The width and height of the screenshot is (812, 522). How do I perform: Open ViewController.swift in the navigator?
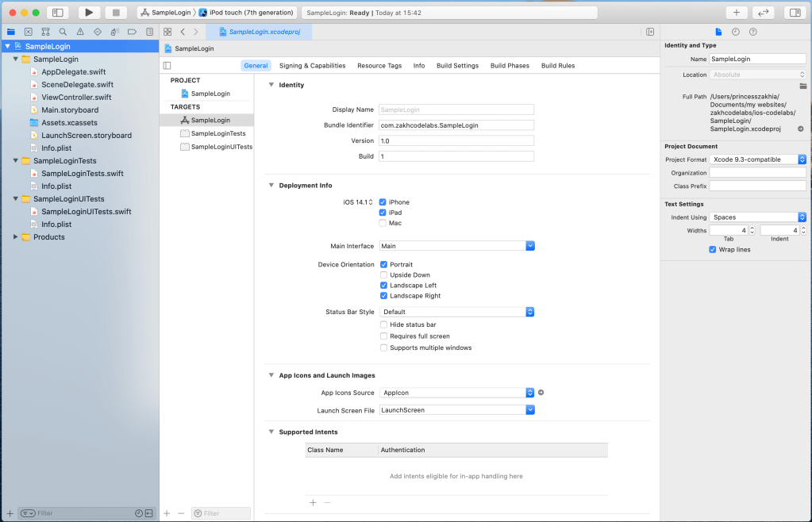(76, 97)
